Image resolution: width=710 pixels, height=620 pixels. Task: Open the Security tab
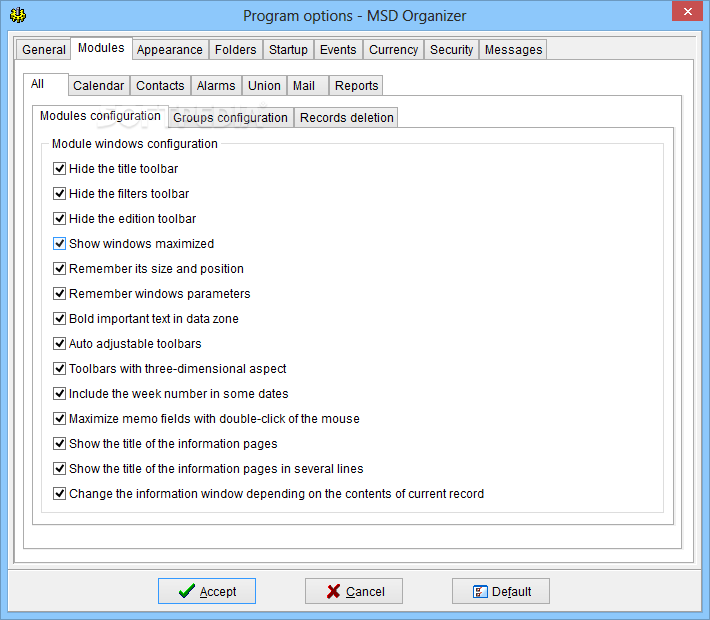click(451, 49)
